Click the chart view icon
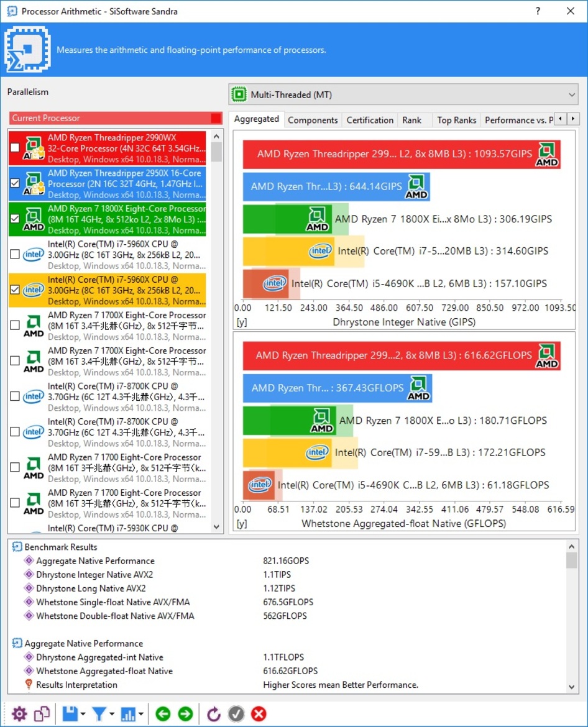This screenshot has width=588, height=727. point(128,713)
